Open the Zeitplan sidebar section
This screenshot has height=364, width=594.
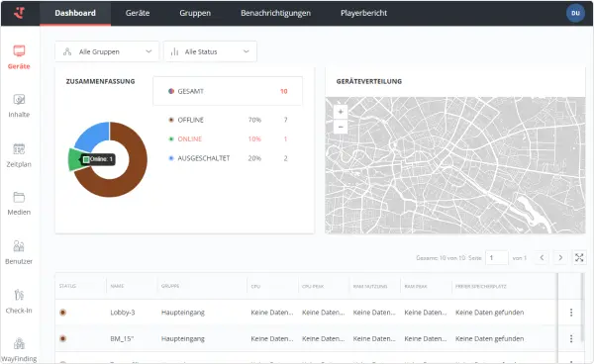[19, 155]
